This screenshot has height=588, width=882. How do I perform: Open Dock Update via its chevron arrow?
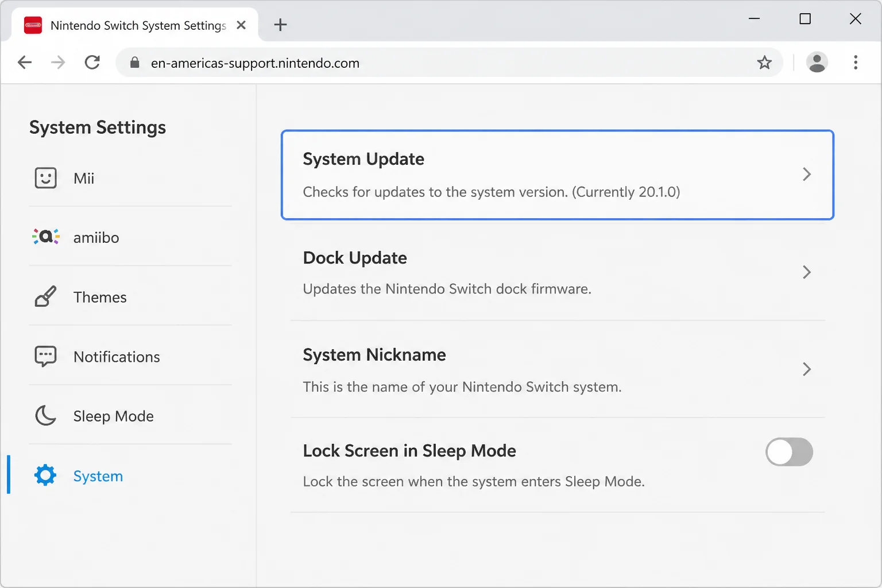807,272
